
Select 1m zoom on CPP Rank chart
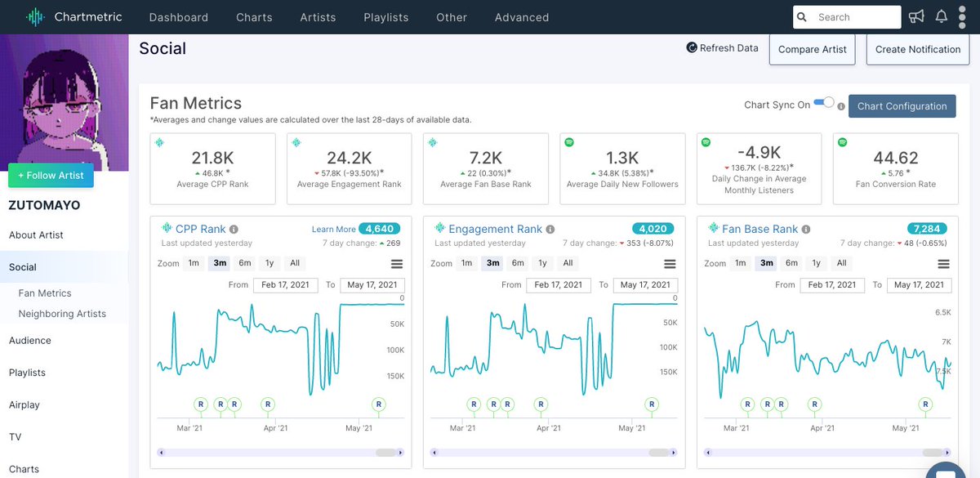pos(194,263)
